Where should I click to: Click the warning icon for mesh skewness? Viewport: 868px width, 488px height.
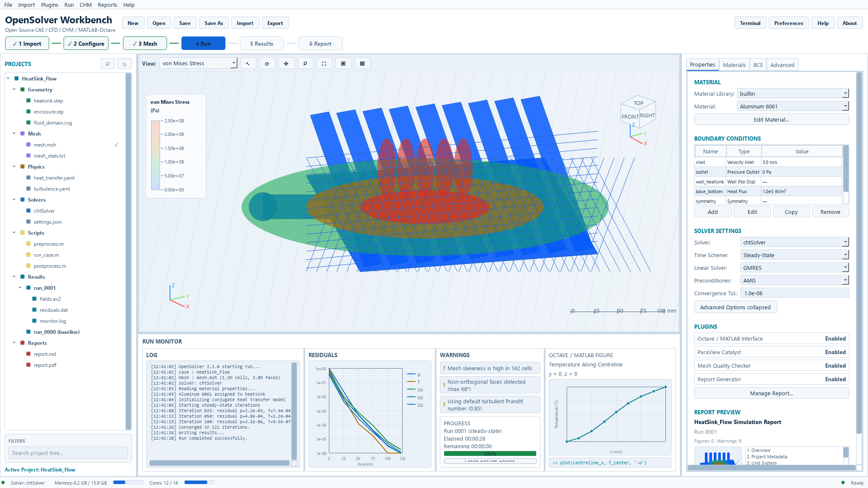444,368
